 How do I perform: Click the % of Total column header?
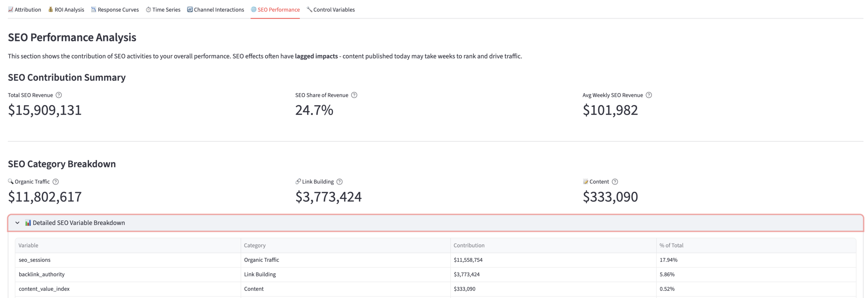(671, 245)
